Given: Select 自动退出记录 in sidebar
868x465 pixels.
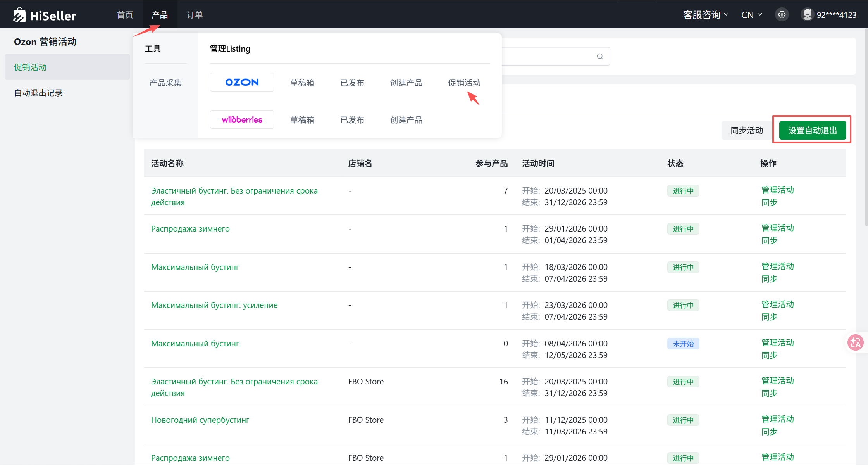Looking at the screenshot, I should [x=38, y=93].
